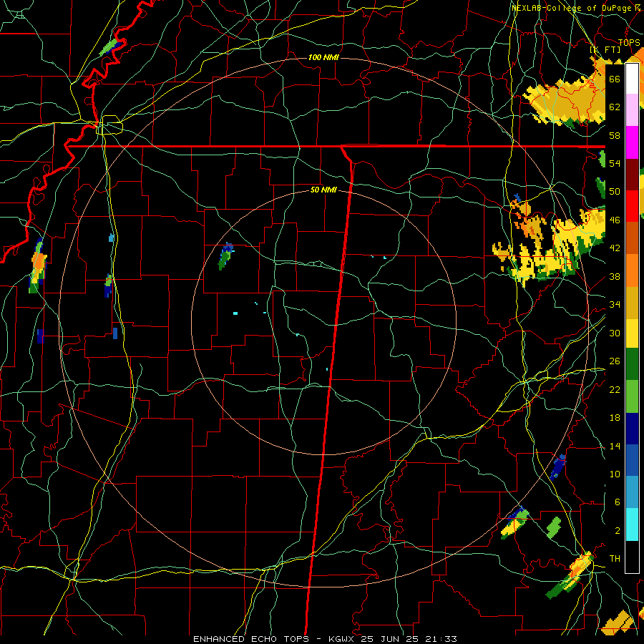This screenshot has width=644, height=644.
Task: Click the [K FT] units label
Action: point(605,49)
